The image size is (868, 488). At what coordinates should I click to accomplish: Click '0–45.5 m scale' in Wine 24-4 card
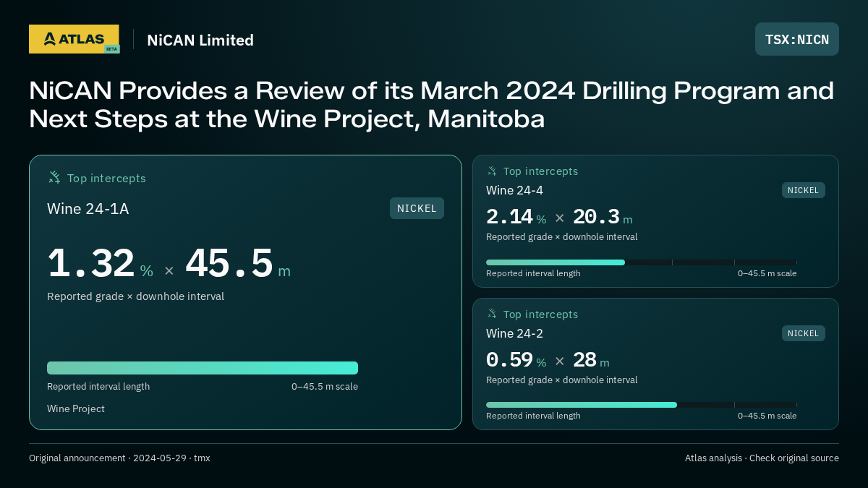tap(767, 273)
